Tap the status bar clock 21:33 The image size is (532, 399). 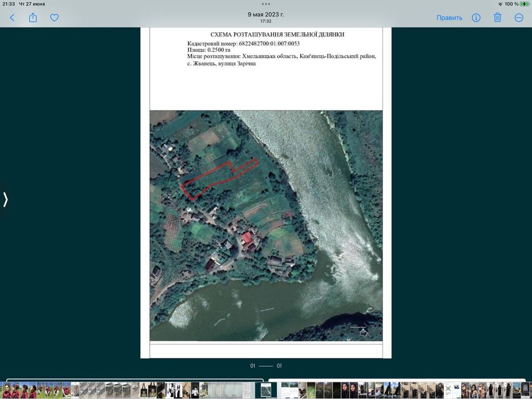pyautogui.click(x=9, y=4)
